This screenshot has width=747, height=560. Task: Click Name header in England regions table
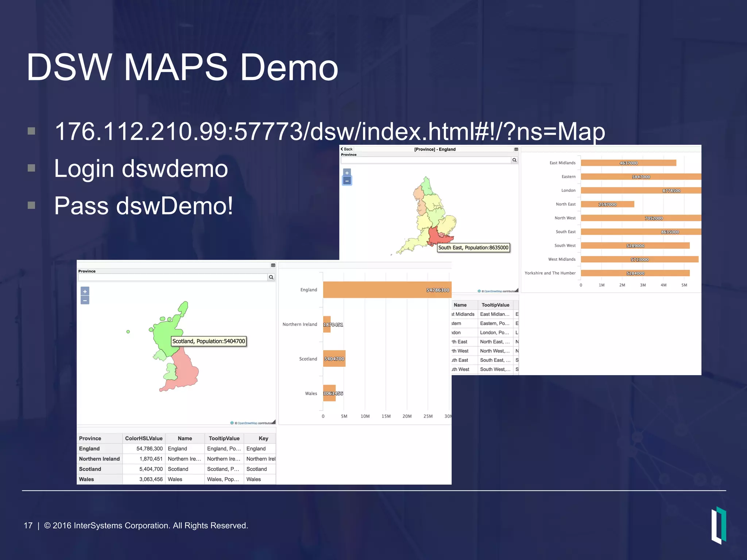(464, 305)
